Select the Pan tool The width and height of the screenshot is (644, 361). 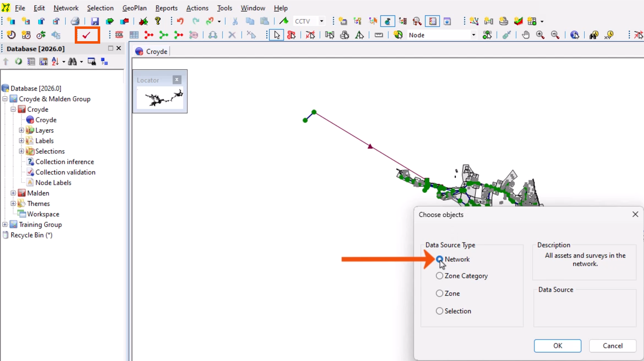pos(525,35)
